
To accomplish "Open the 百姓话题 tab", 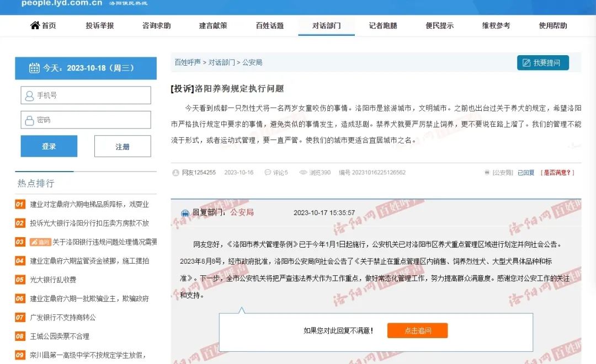I will point(269,25).
